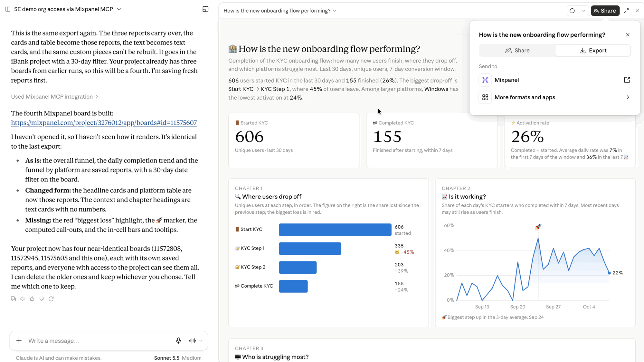Click the Started KYC 606 card
644x362 pixels.
point(294,140)
